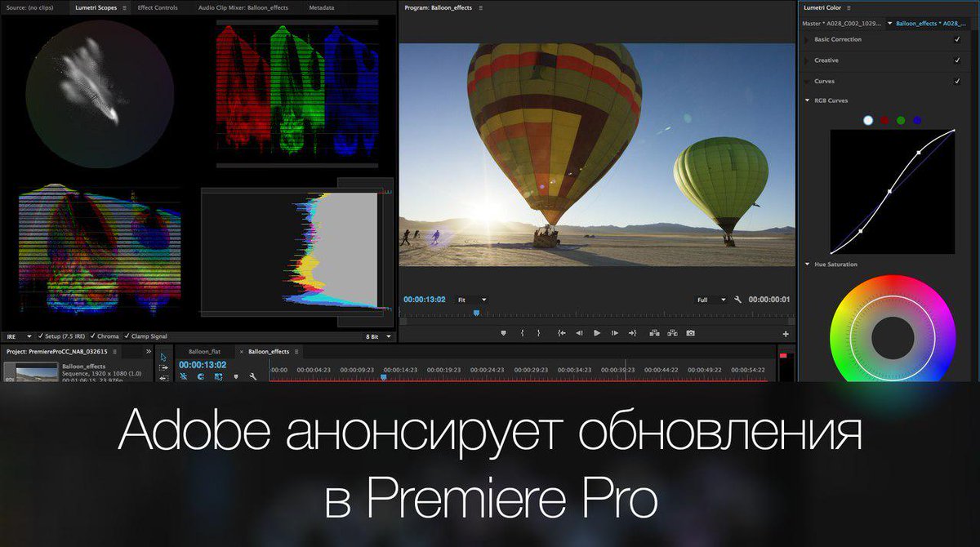Screen dimensions: 980x547
Task: Click the Go to Out point icon
Action: [x=632, y=333]
